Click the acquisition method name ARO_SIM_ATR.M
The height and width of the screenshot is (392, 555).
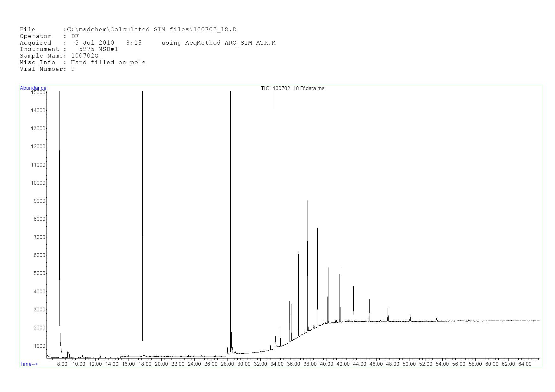(250, 43)
